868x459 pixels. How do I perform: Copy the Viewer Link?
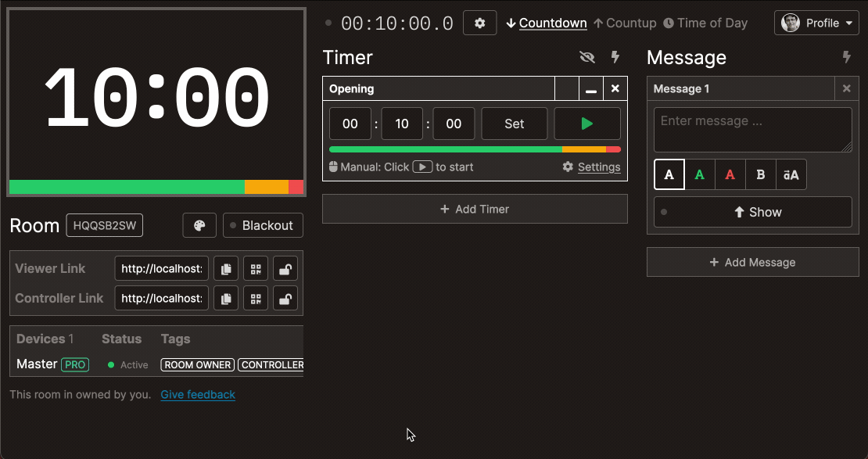tap(225, 268)
